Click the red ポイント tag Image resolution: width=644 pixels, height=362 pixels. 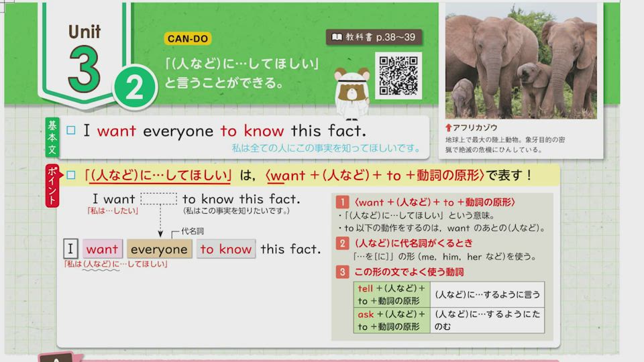[x=52, y=186]
